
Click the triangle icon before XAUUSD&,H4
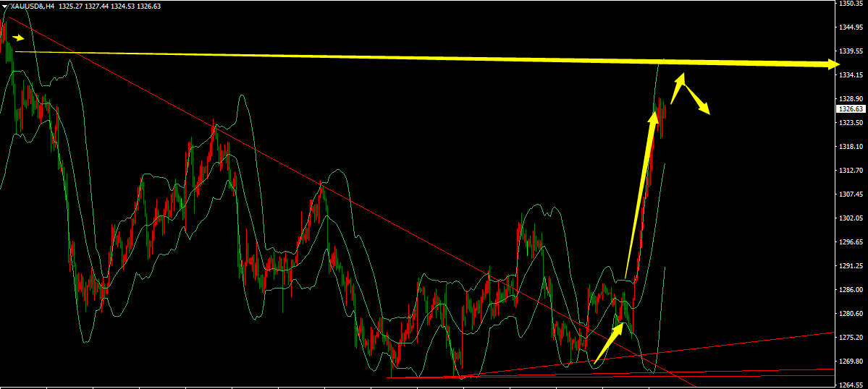[x=4, y=6]
